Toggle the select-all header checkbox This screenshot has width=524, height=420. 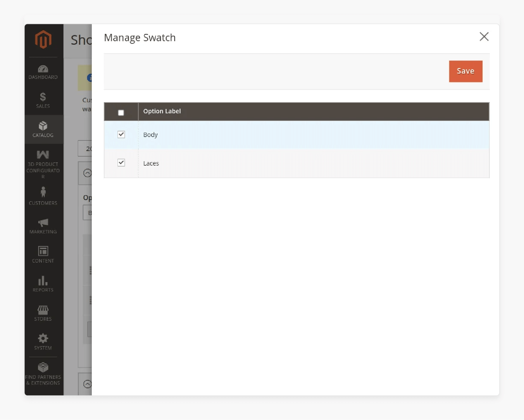coord(121,112)
